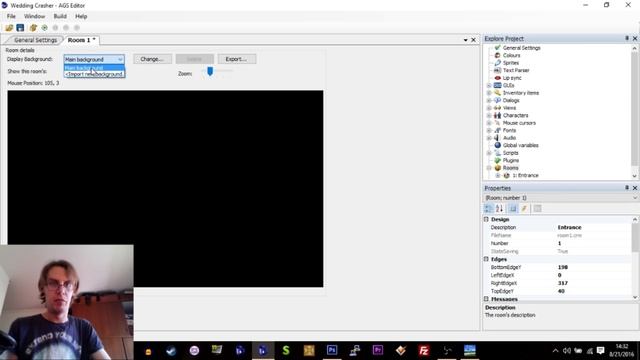Viewport: 640px width, 360px height.
Task: Select the Characters node in project tree
Action: (x=515, y=115)
